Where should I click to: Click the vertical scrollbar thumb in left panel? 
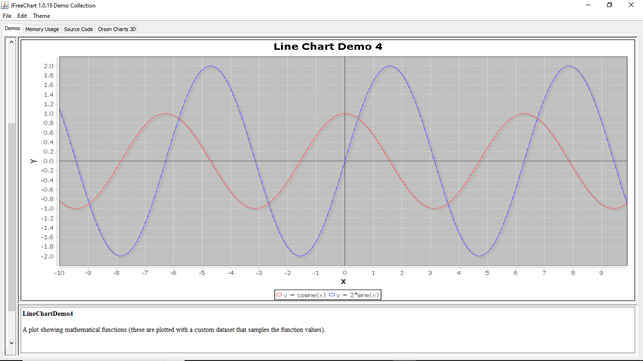coord(11,217)
